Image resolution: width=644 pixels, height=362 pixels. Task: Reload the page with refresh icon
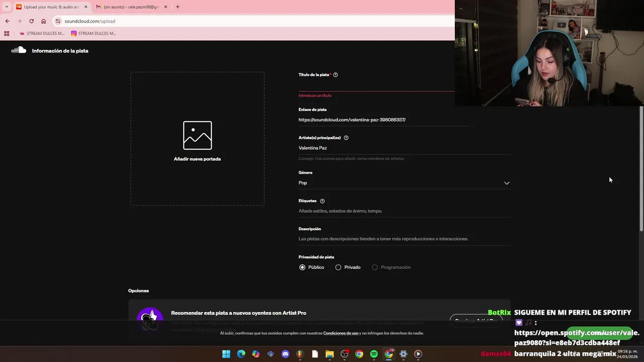[x=31, y=21]
